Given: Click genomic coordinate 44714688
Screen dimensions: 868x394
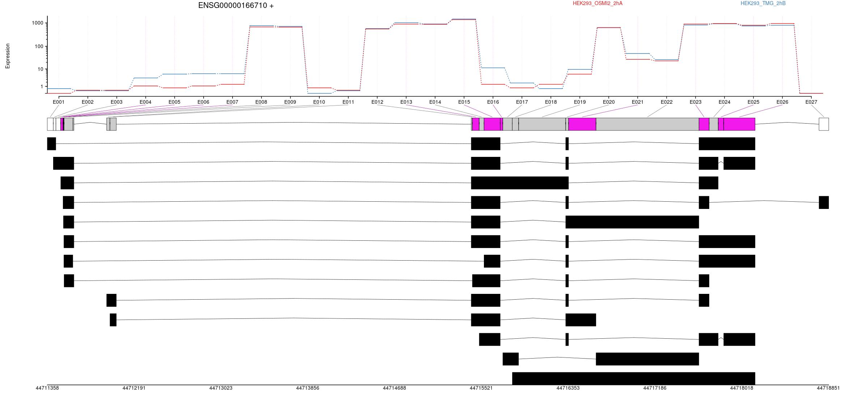Looking at the screenshot, I should click(x=394, y=388).
